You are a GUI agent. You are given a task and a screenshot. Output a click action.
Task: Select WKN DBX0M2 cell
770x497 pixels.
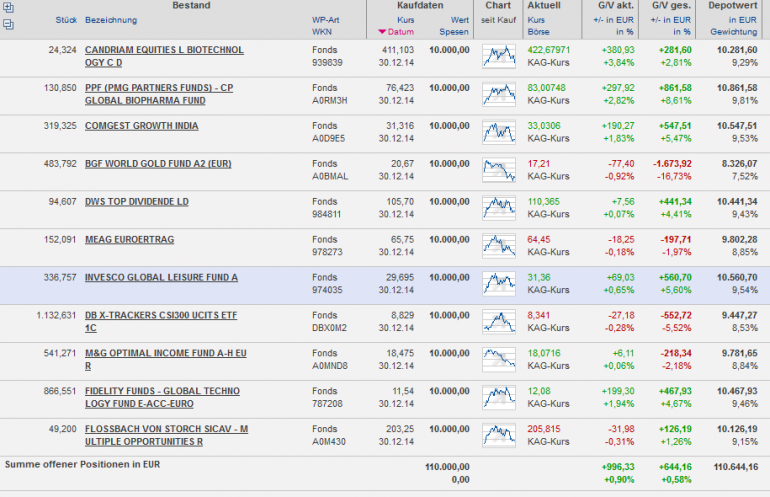(x=330, y=328)
